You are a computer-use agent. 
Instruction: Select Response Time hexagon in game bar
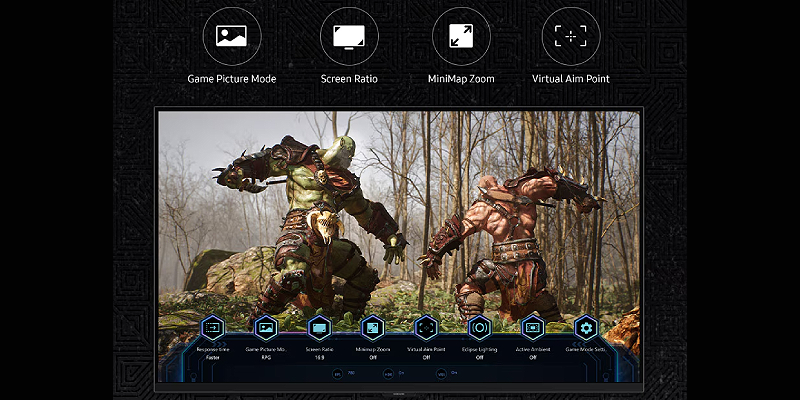click(x=212, y=327)
